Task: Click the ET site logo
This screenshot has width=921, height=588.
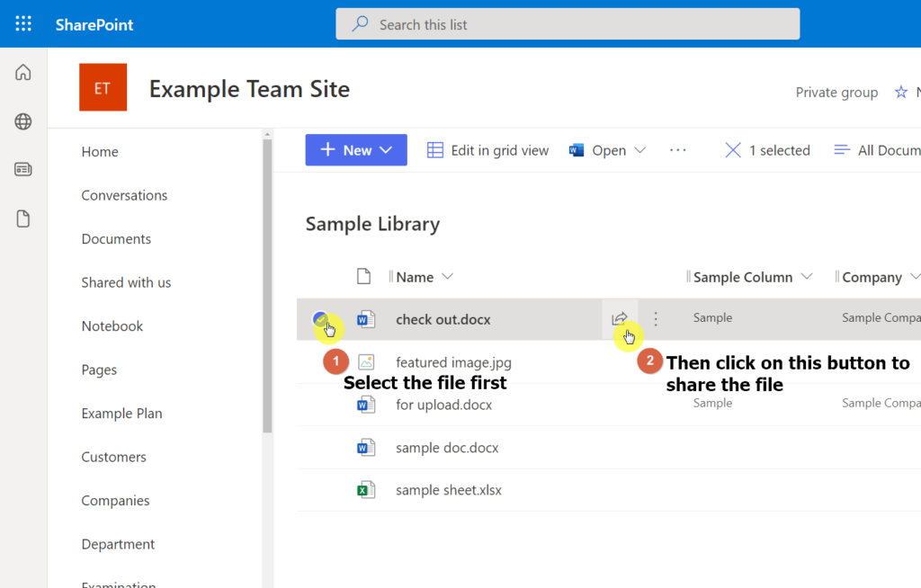Action: (x=103, y=87)
